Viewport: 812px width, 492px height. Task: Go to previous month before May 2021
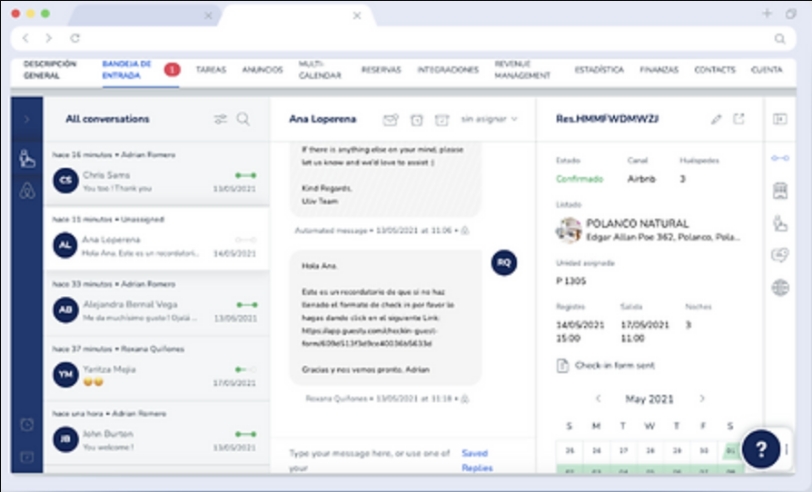click(598, 398)
